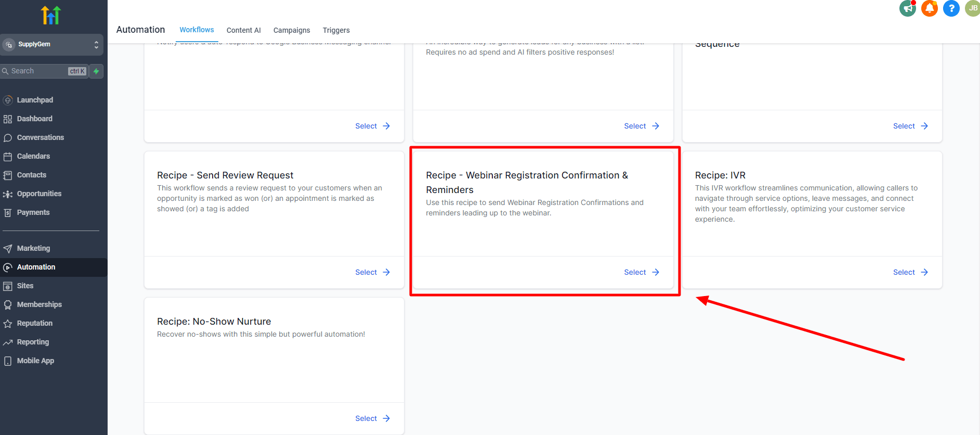Click the Sites icon

pos(8,286)
